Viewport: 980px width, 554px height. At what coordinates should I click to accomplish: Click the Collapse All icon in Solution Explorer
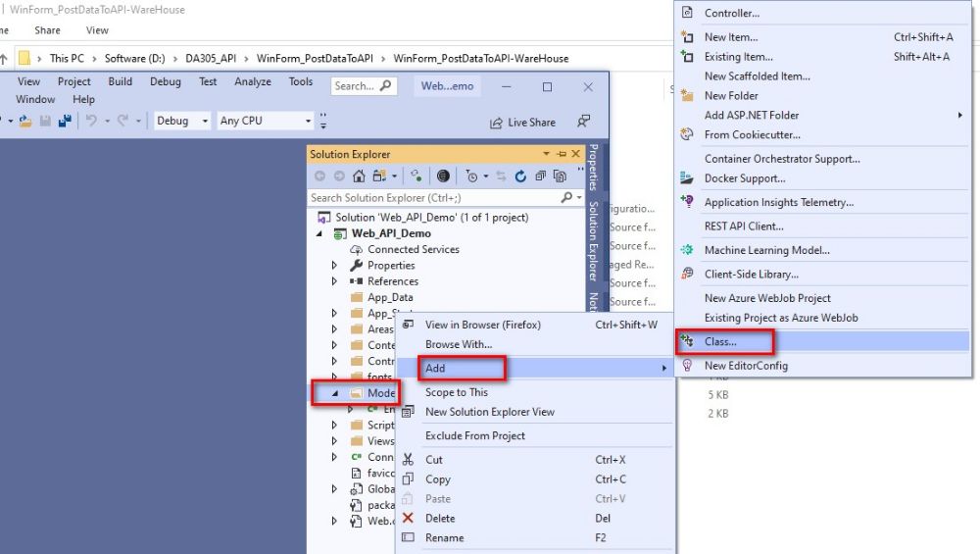(x=540, y=176)
